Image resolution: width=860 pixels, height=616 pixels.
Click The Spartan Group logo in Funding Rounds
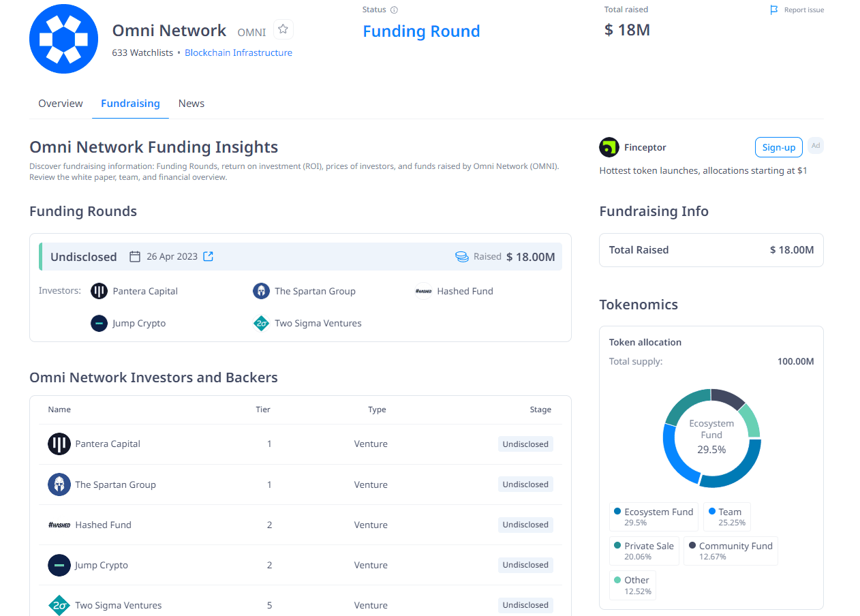coord(261,291)
